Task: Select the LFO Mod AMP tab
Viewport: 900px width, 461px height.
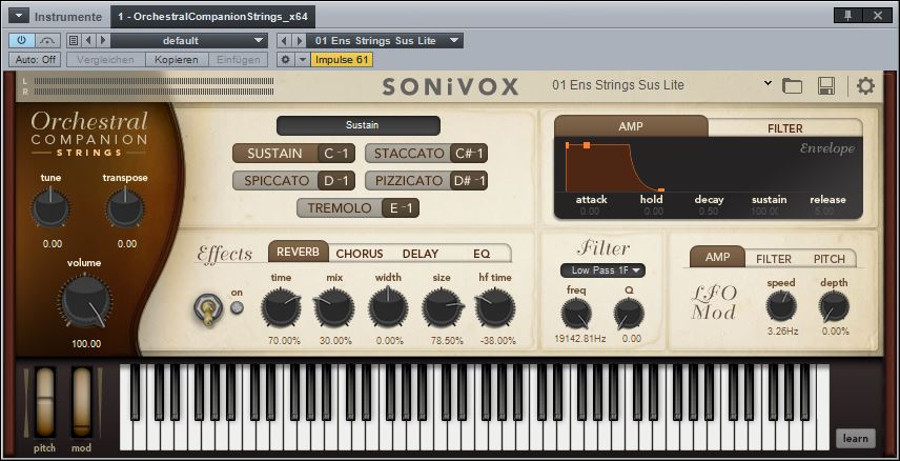Action: click(717, 257)
